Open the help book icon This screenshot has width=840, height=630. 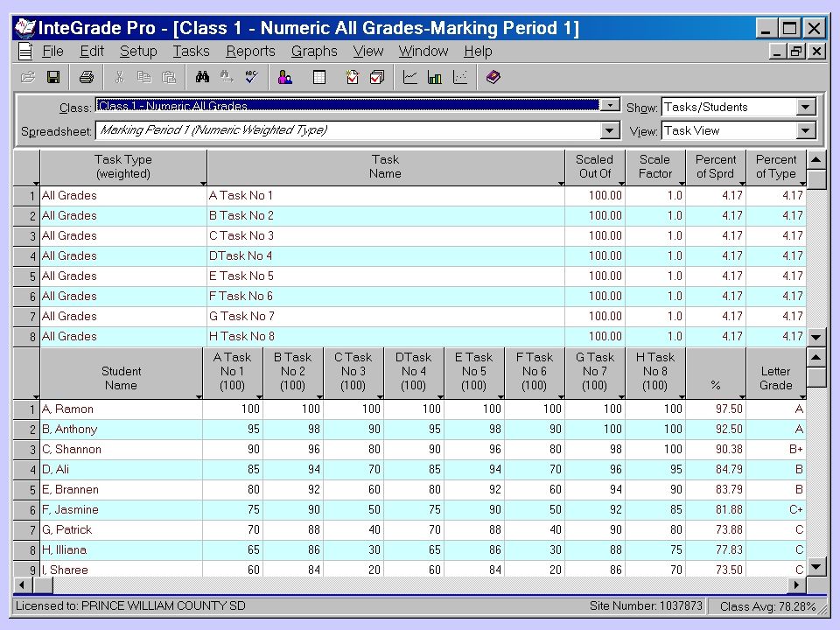493,77
